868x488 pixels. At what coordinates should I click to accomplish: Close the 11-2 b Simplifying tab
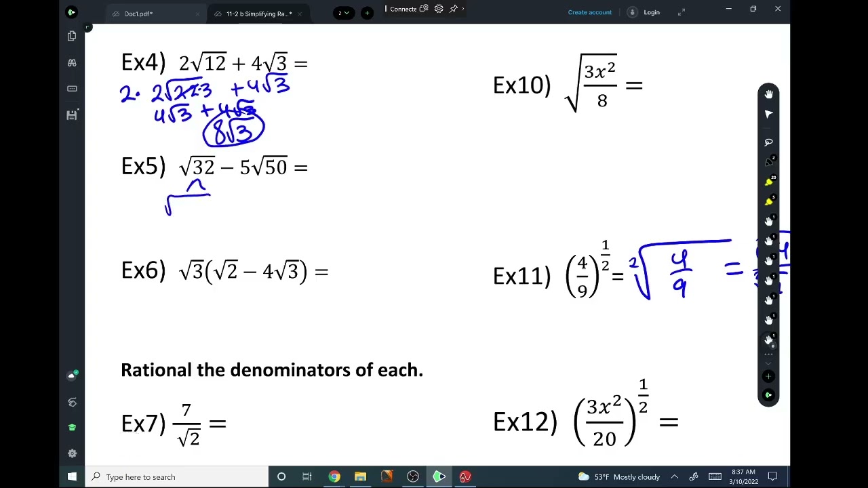click(x=300, y=14)
